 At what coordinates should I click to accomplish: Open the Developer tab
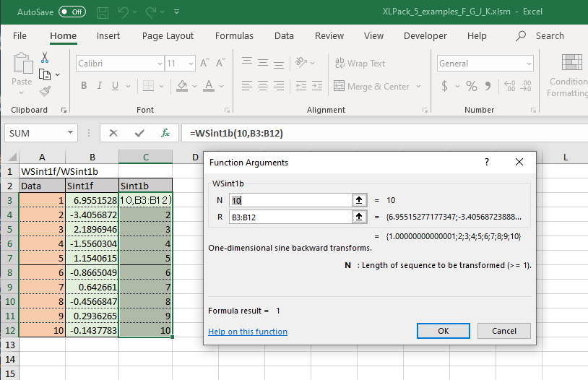(425, 36)
